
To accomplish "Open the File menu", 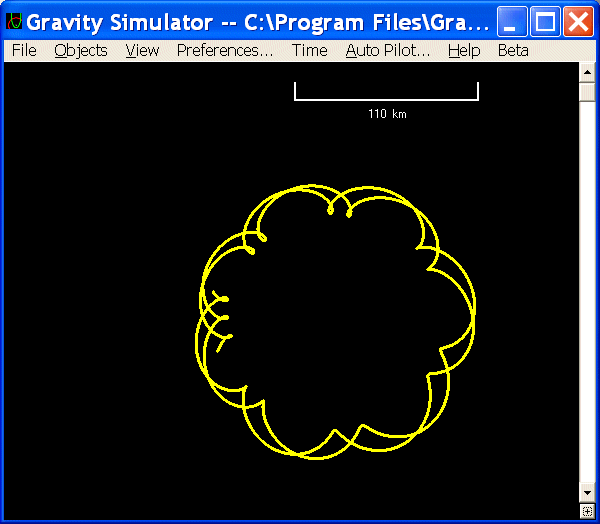I will click(x=24, y=51).
